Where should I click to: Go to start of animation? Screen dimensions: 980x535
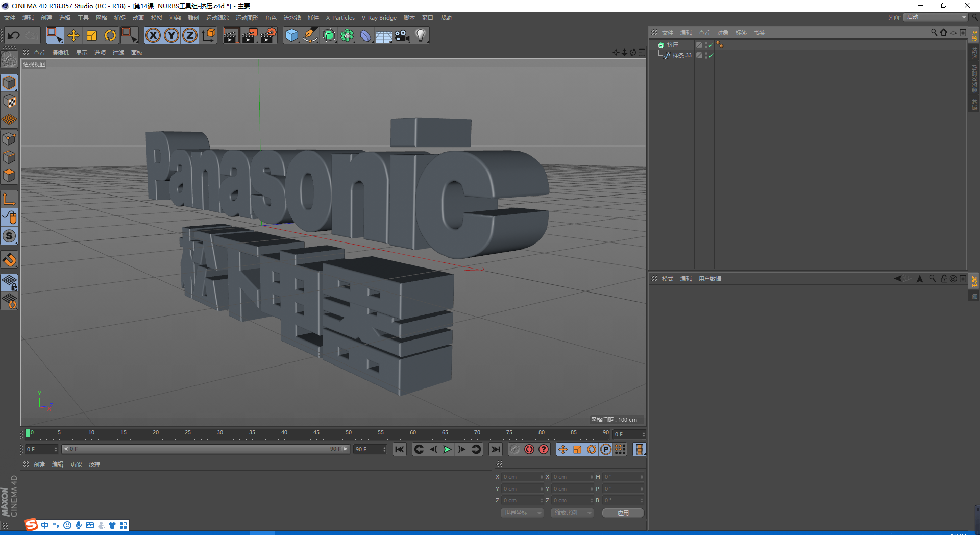(x=400, y=449)
